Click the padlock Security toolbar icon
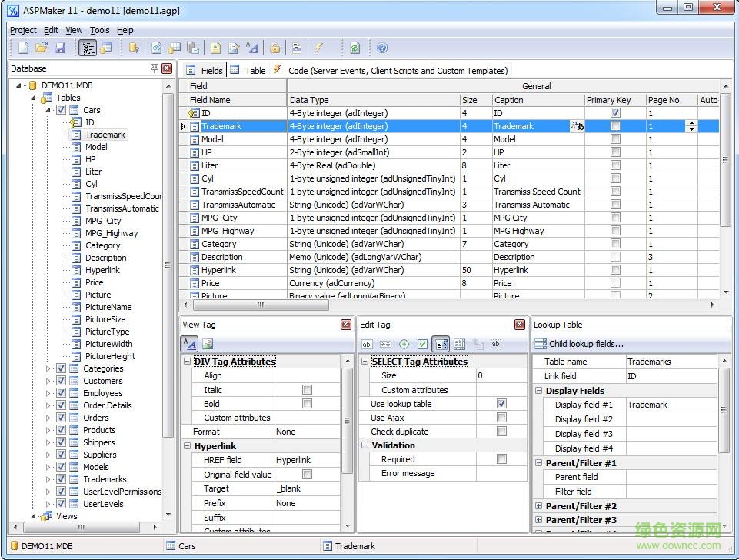This screenshot has height=560, width=739. coord(275,48)
